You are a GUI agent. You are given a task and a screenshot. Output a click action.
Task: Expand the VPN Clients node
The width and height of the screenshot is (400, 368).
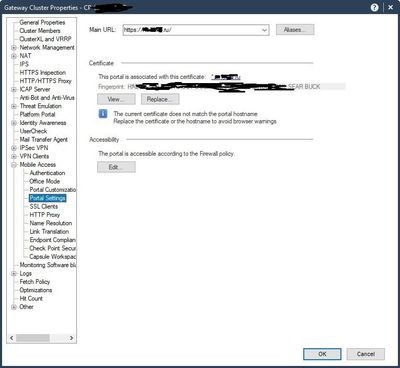[14, 156]
